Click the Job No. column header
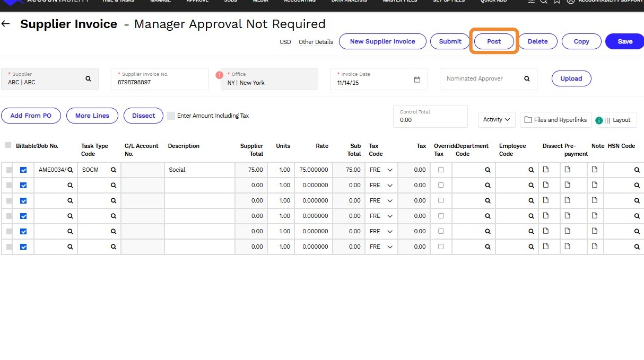Image resolution: width=644 pixels, height=360 pixels. point(48,146)
